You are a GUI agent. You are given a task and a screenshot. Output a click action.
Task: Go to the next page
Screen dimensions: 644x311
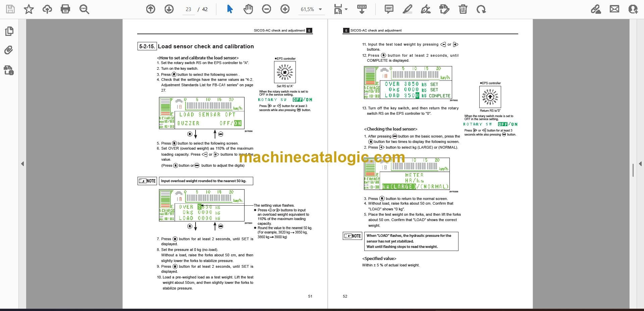click(x=169, y=9)
